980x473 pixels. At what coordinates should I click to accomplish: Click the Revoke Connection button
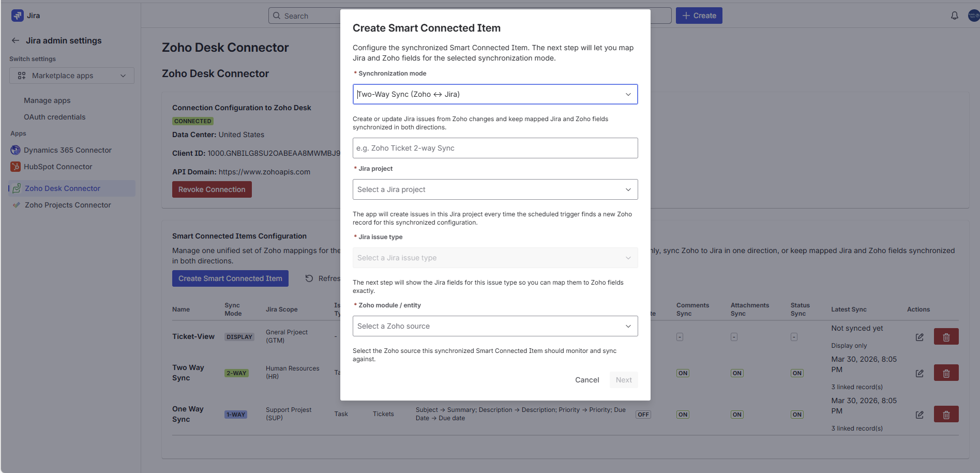[212, 189]
